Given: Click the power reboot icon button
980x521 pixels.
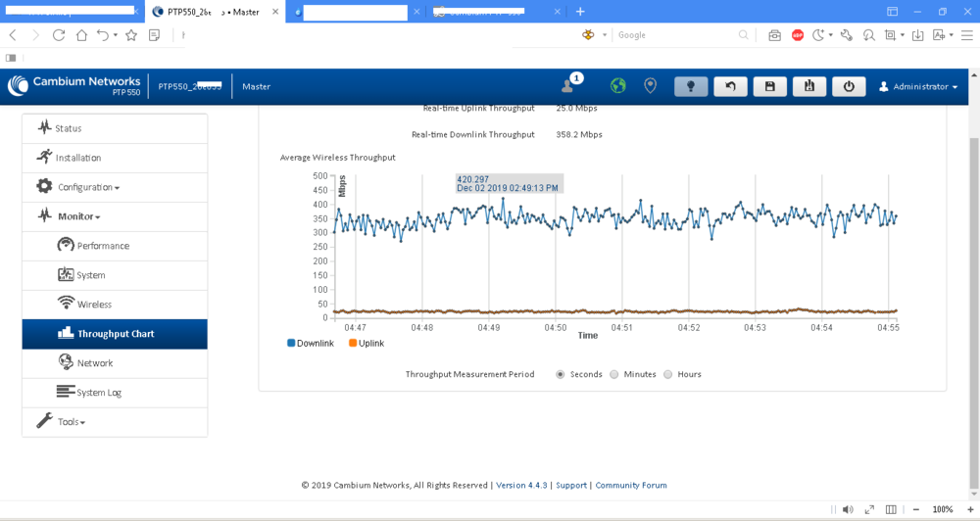Looking at the screenshot, I should coord(849,86).
